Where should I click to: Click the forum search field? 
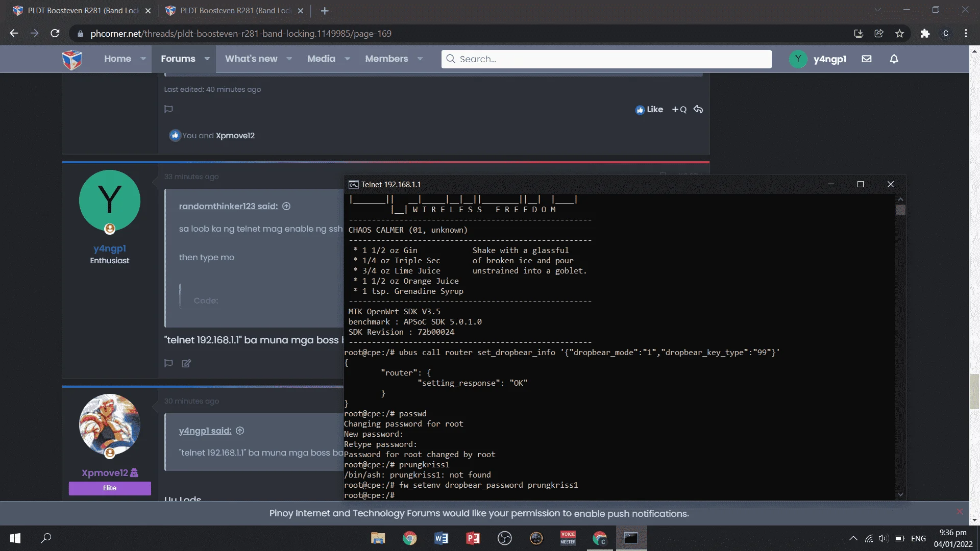(x=606, y=59)
